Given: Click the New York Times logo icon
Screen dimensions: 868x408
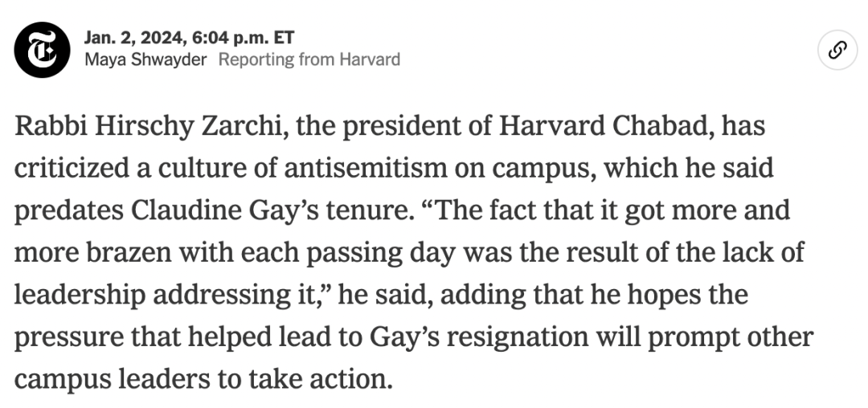Looking at the screenshot, I should coord(42,50).
